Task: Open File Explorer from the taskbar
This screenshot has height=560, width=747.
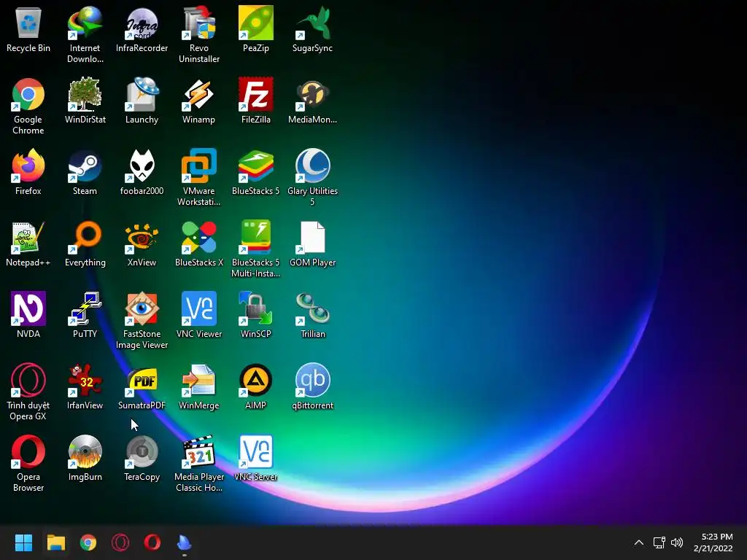Action: [x=55, y=542]
